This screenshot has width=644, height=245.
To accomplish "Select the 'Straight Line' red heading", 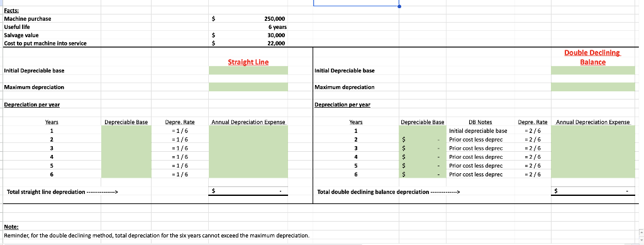I will coord(248,62).
